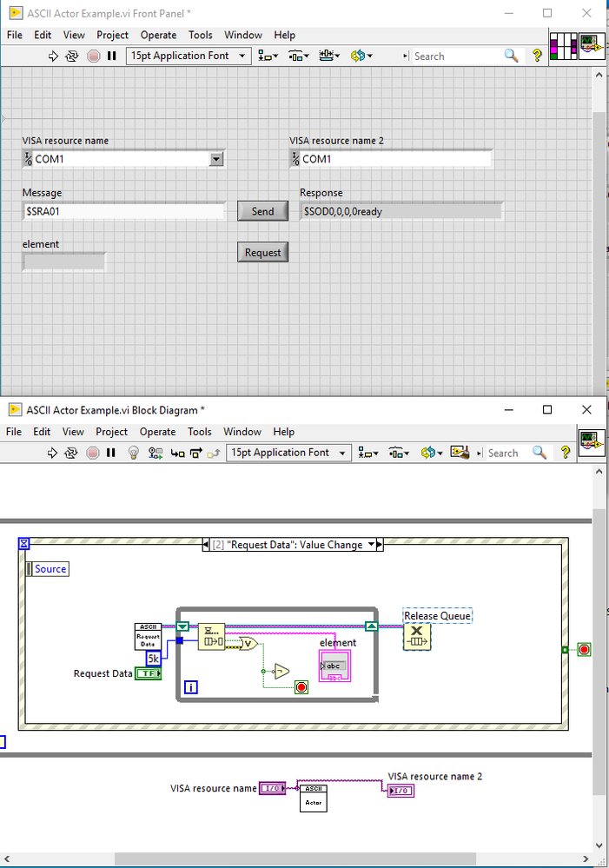Screen dimensions: 609x868
Task: Click the Step Out button
Action: [x=213, y=454]
